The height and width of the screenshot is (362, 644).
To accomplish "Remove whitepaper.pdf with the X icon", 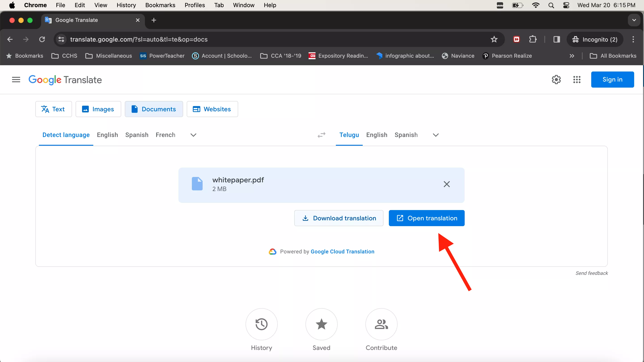I will (447, 184).
